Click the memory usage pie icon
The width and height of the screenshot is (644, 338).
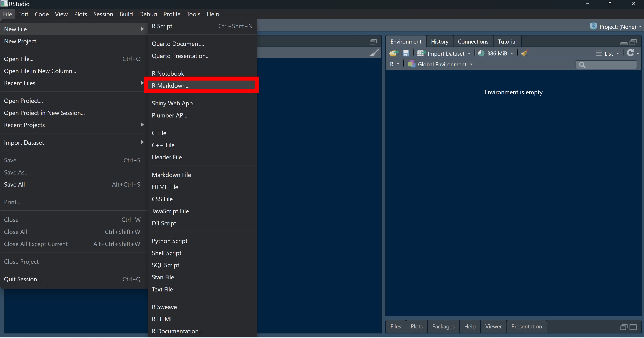pos(481,53)
